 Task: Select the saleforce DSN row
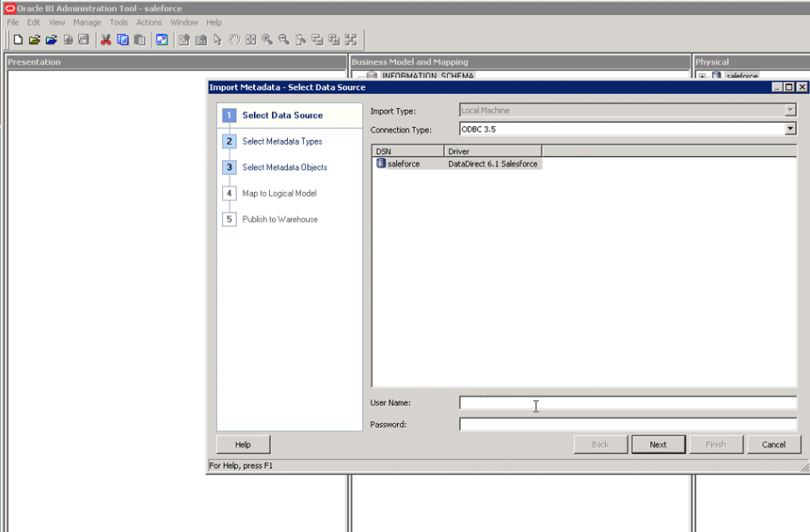tap(403, 164)
